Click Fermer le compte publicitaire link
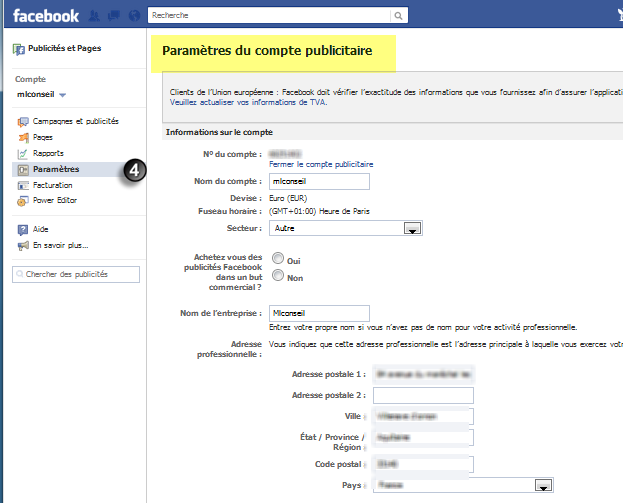The width and height of the screenshot is (623, 503). pyautogui.click(x=321, y=164)
